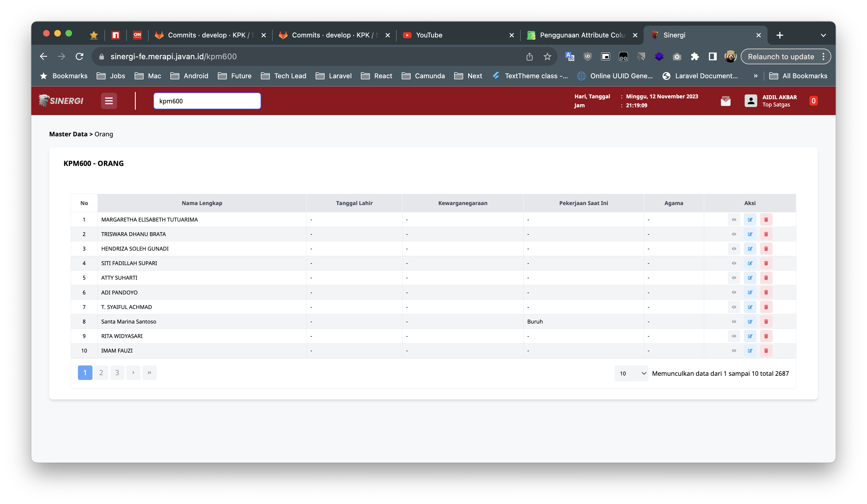Viewport: 867px width, 504px height.
Task: Click the mail inbox icon in header
Action: coord(725,101)
